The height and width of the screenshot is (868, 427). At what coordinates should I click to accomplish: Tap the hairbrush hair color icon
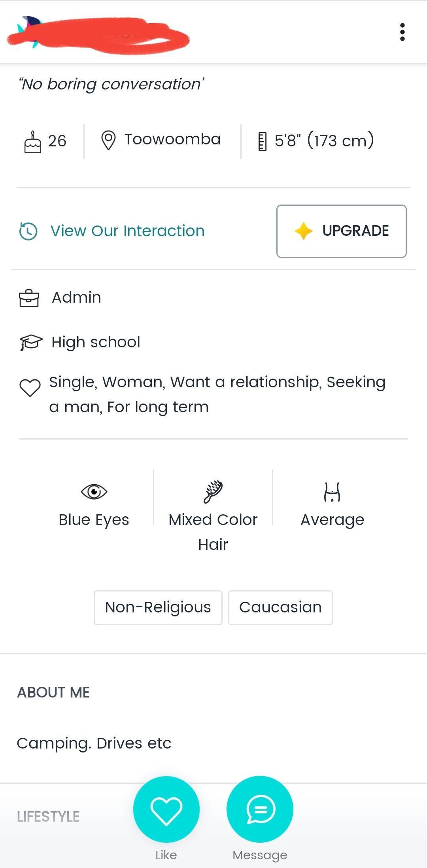tap(213, 492)
